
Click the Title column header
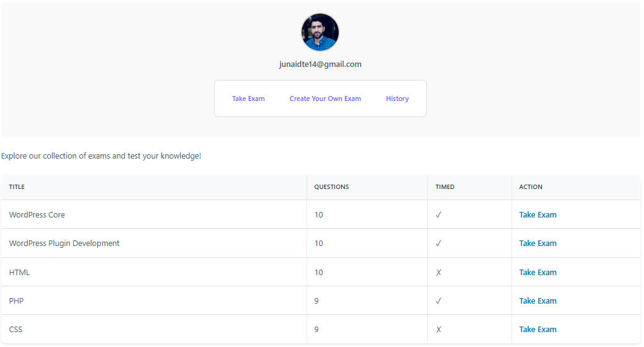tap(17, 187)
